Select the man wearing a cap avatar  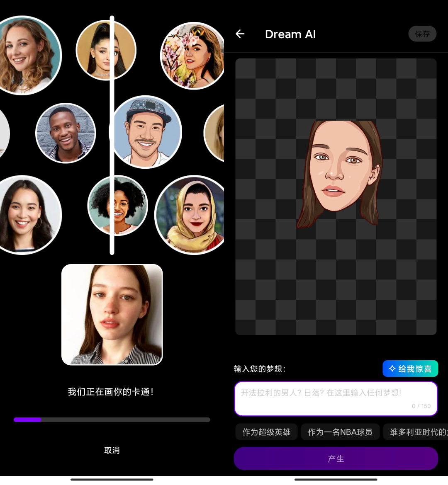click(x=147, y=132)
